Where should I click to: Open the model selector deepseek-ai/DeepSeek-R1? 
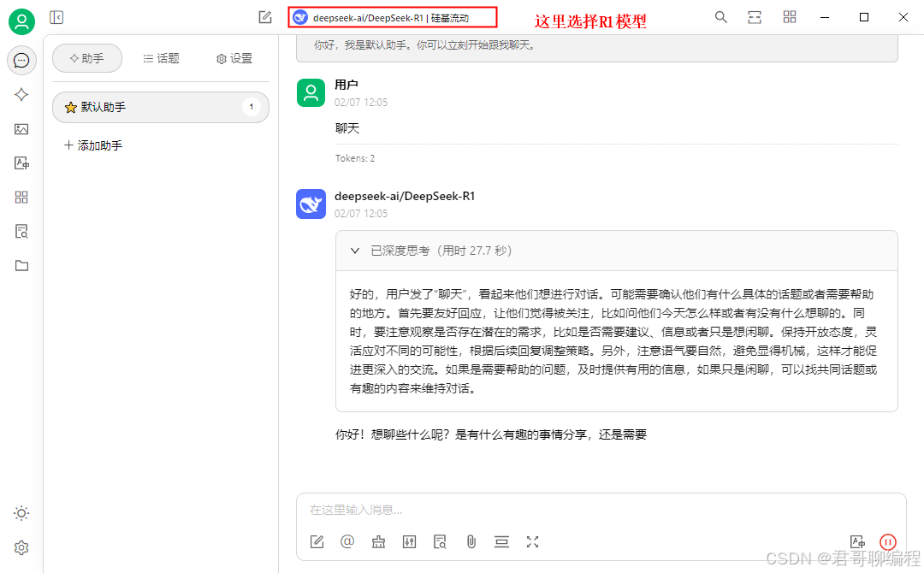point(393,18)
